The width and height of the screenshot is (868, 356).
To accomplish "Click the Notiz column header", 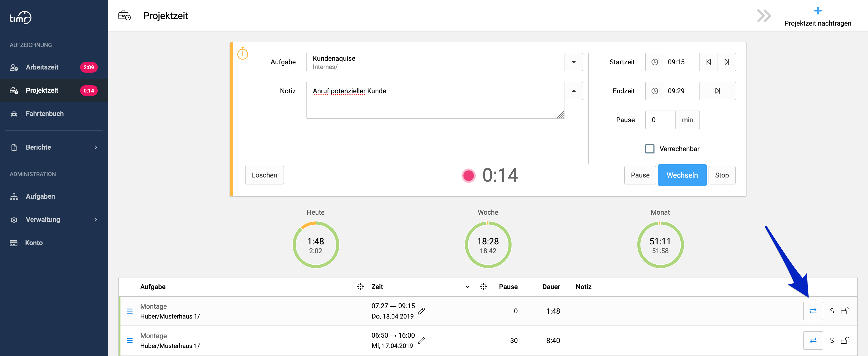I will [x=583, y=287].
